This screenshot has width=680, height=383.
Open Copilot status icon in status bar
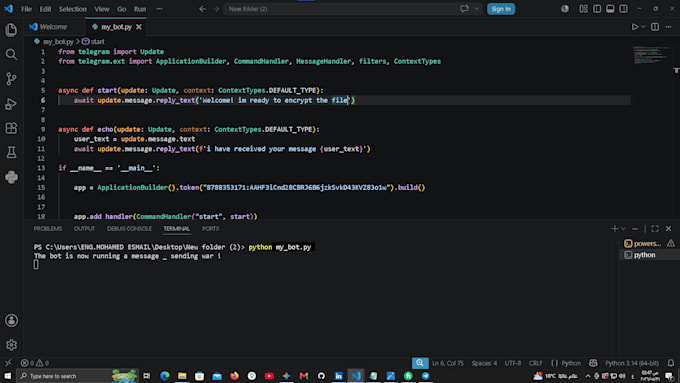tap(593, 363)
